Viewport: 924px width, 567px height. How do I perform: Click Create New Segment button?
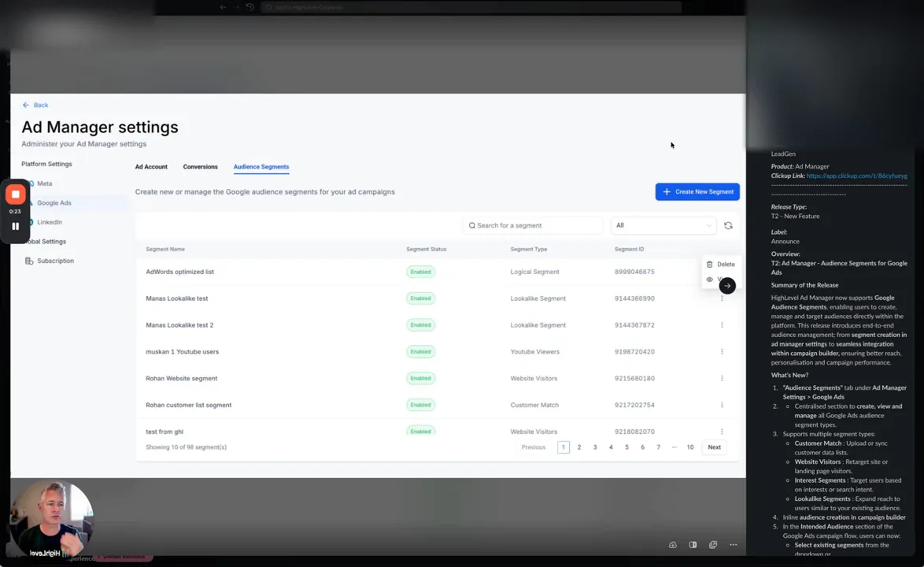697,191
